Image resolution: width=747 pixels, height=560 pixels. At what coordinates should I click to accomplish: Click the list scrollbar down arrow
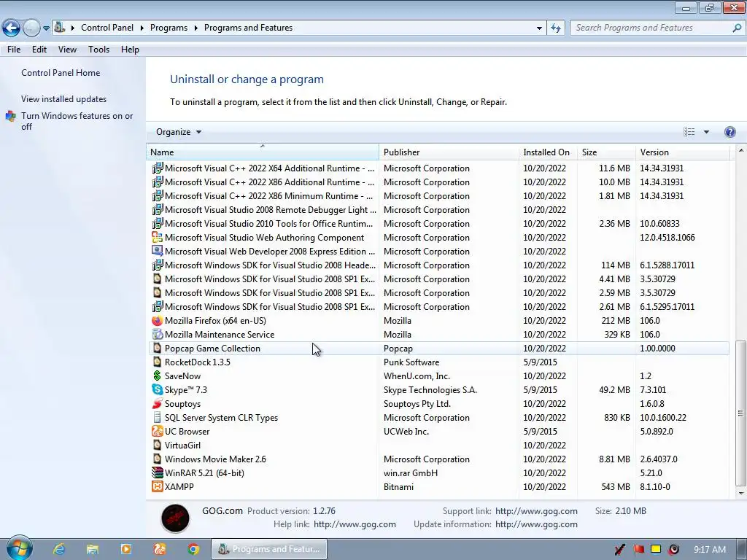pyautogui.click(x=741, y=494)
